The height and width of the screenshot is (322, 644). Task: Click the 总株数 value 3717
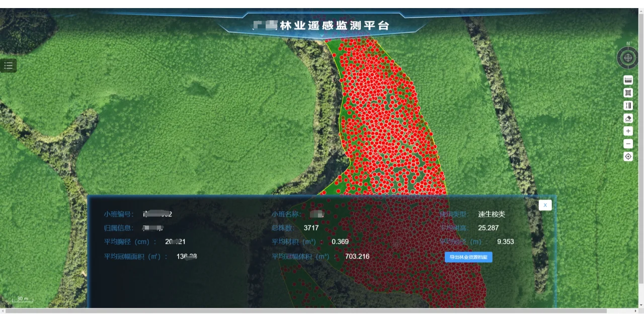tap(311, 228)
